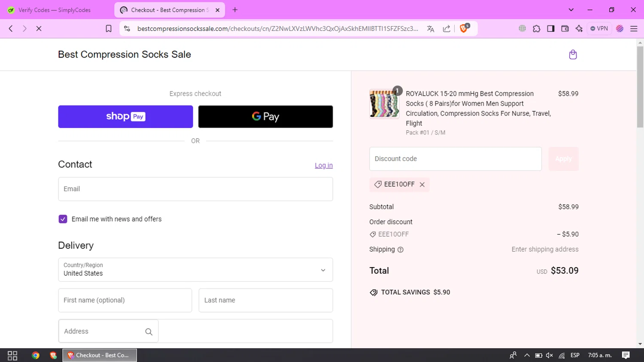Select Checkout - Best Co... taskbar window
Screen dimensions: 644x362
pos(100,355)
